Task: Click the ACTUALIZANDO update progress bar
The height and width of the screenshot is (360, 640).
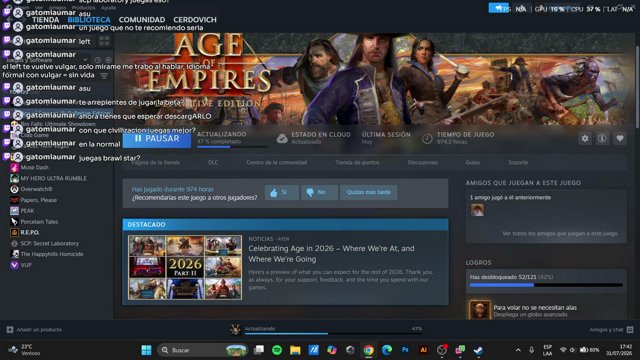Action: 231,147
